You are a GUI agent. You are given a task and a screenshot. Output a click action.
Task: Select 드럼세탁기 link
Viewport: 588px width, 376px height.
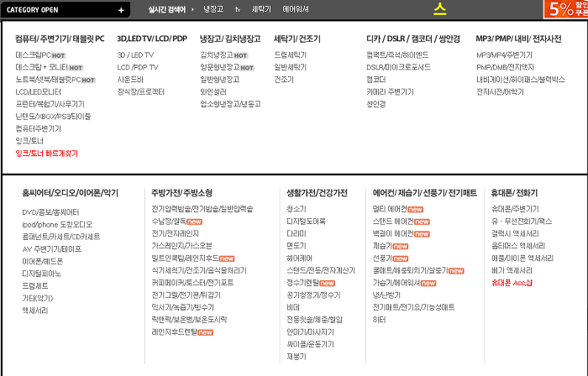tap(291, 55)
